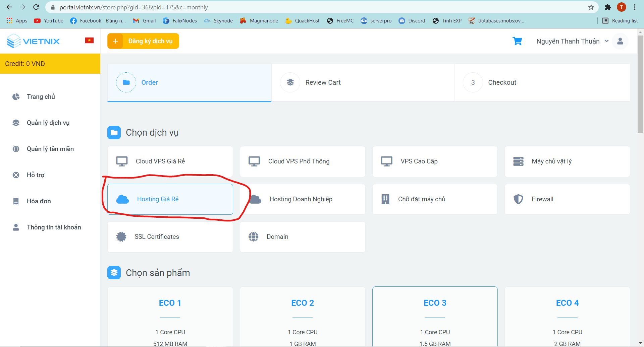Expand Nguyễn Thanh Thuận account dropdown
Viewport: 644px width, 347px height.
[572, 41]
